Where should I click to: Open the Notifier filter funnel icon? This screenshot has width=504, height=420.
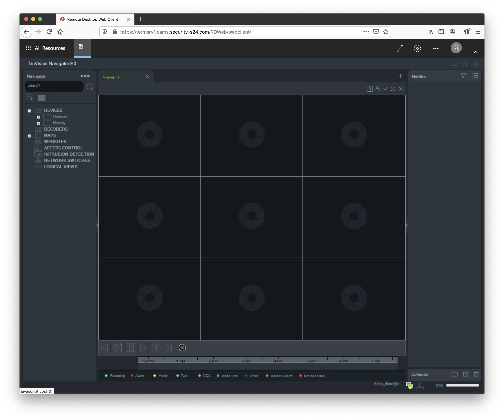[x=463, y=76]
